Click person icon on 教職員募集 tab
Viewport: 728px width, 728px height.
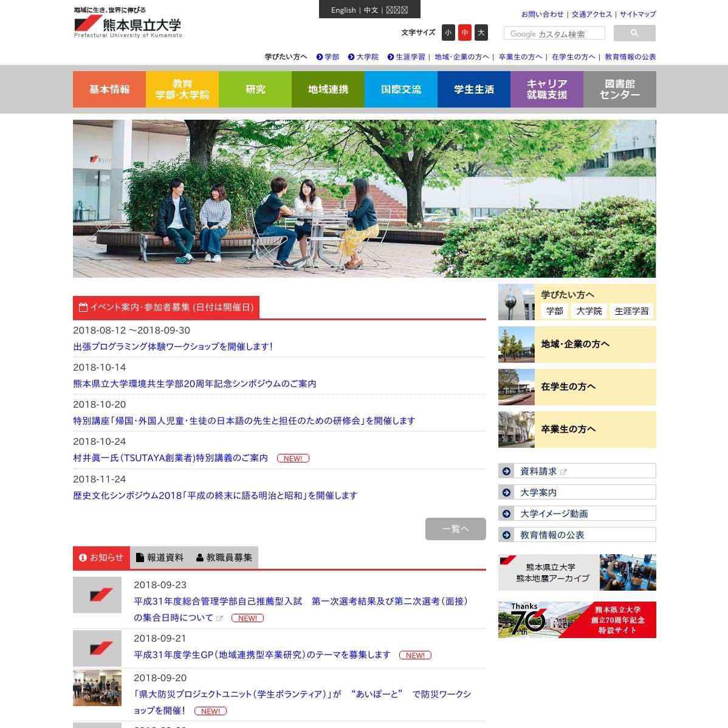[x=200, y=558]
